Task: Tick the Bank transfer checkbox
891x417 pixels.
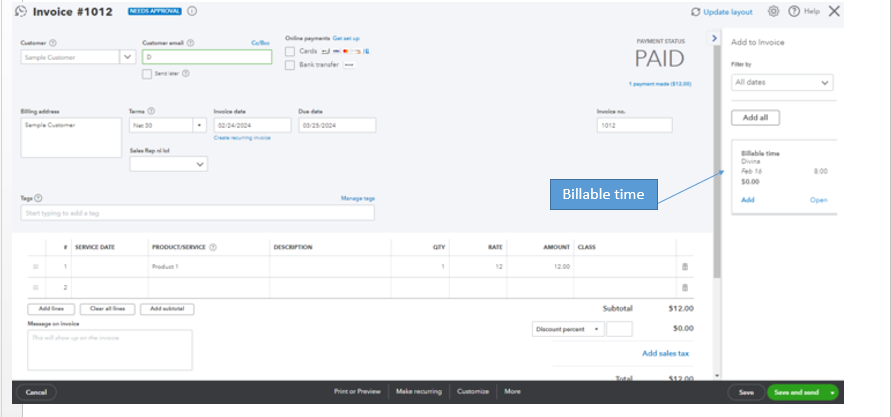Action: (290, 65)
